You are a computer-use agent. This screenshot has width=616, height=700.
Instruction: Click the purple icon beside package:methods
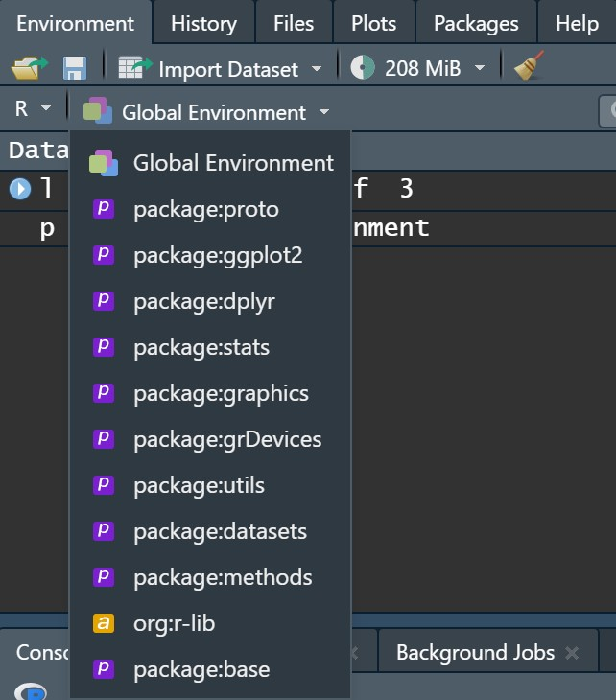[x=104, y=577]
